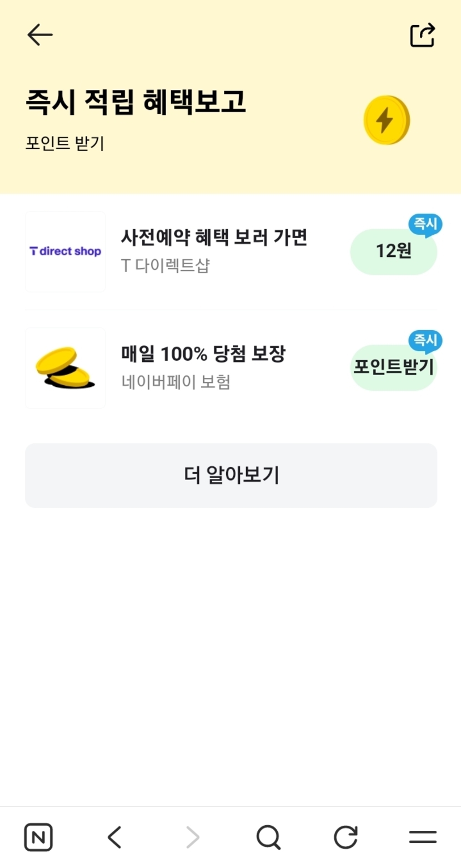
Task: Go back using browser back chevron
Action: (x=114, y=837)
